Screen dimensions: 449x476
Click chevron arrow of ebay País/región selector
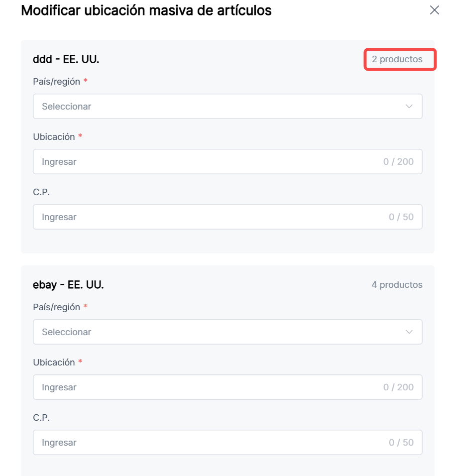(409, 332)
